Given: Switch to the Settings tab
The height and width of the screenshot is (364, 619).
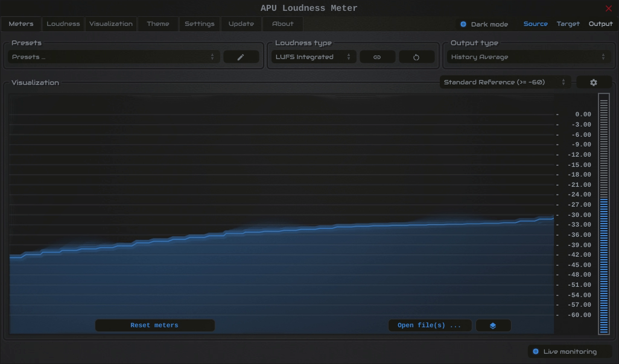Looking at the screenshot, I should [199, 24].
